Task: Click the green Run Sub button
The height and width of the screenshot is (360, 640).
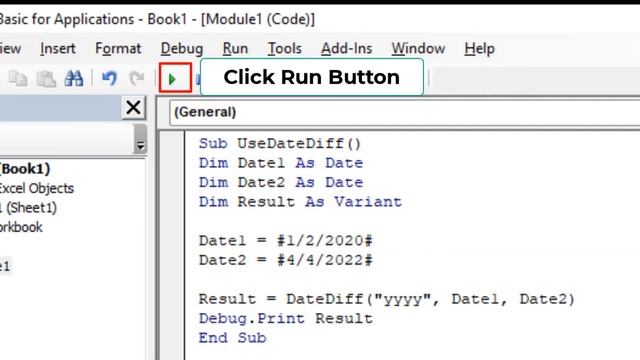Action: pos(173,79)
